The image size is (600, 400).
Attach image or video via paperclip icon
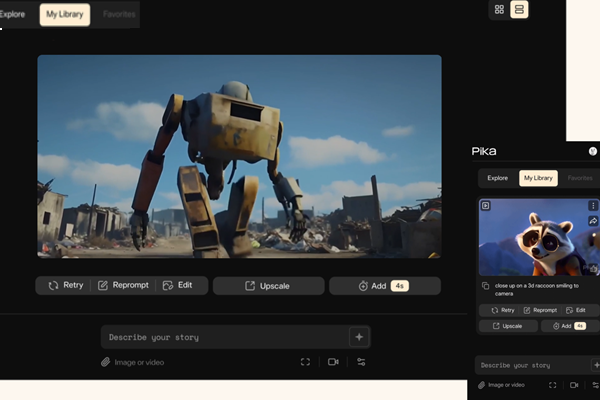[x=105, y=362]
